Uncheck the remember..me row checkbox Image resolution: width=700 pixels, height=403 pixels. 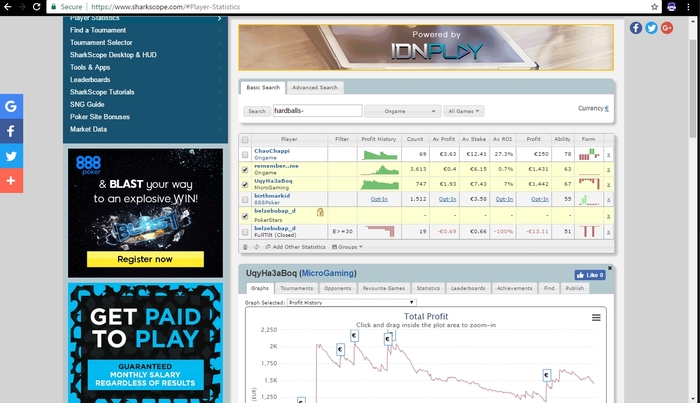[x=245, y=170]
